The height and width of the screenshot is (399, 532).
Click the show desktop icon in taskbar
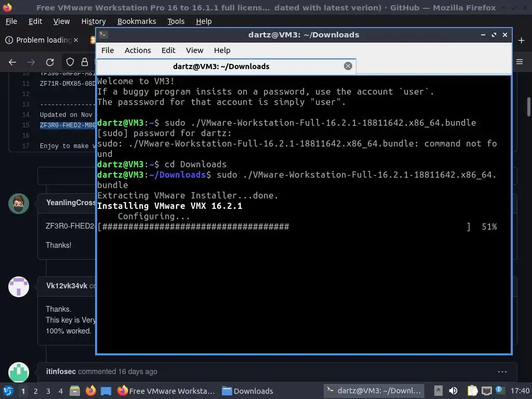(x=106, y=391)
